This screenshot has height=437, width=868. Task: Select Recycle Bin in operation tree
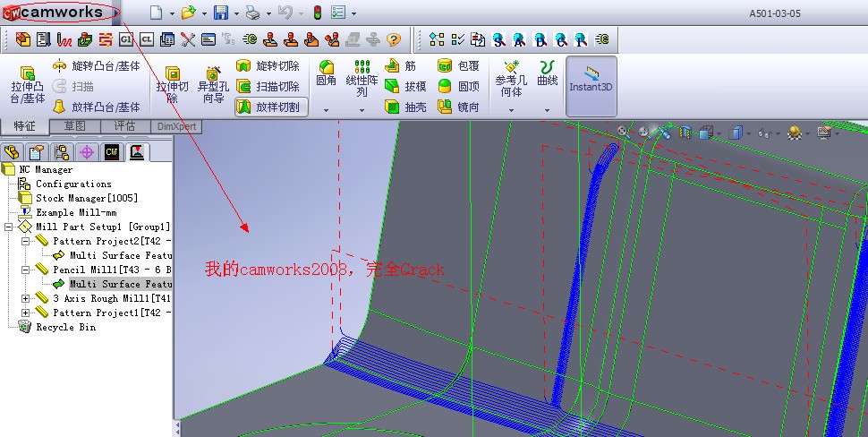tap(57, 328)
